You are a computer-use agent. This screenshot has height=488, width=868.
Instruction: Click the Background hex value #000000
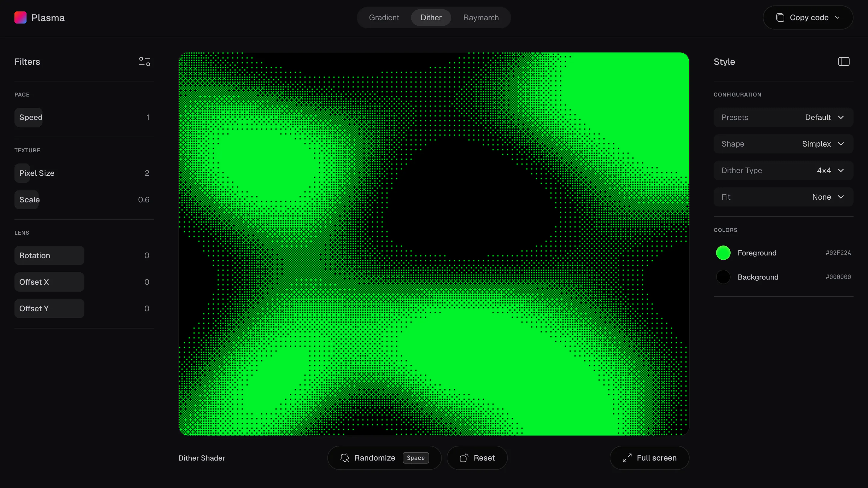click(838, 277)
